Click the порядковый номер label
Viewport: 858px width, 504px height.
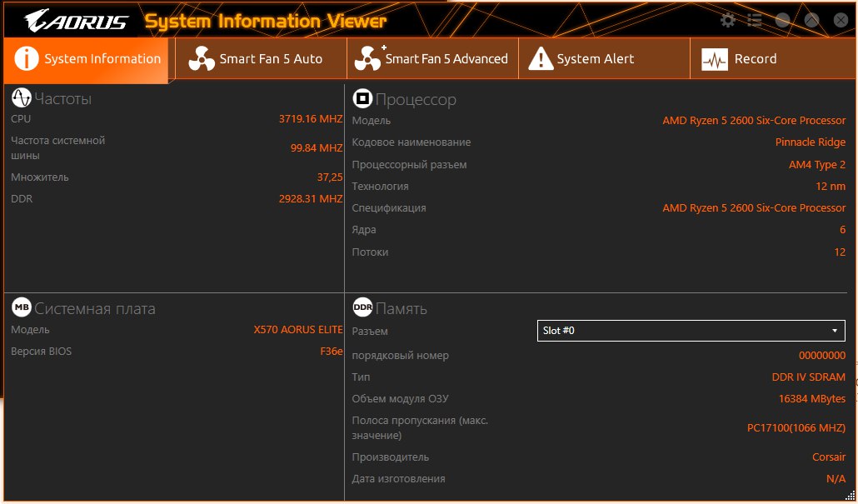tap(400, 356)
